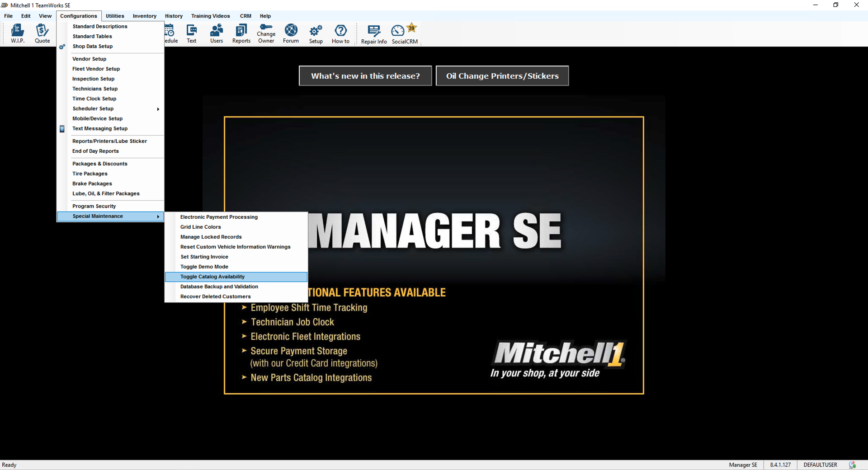
Task: Select Toggle Demo Mode
Action: point(204,267)
